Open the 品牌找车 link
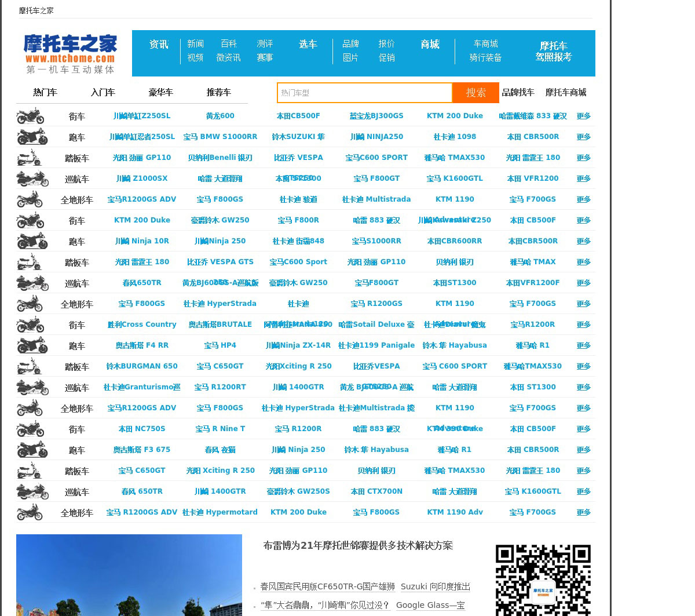Image resolution: width=695 pixels, height=616 pixels. coord(518,93)
